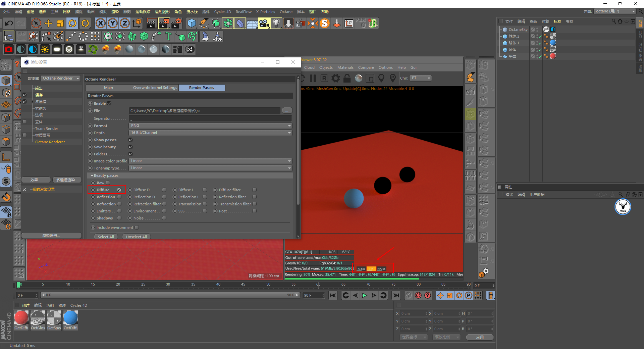644x349 pixels.
Task: Enable the Shadows pass checkbox
Action: coord(119,218)
